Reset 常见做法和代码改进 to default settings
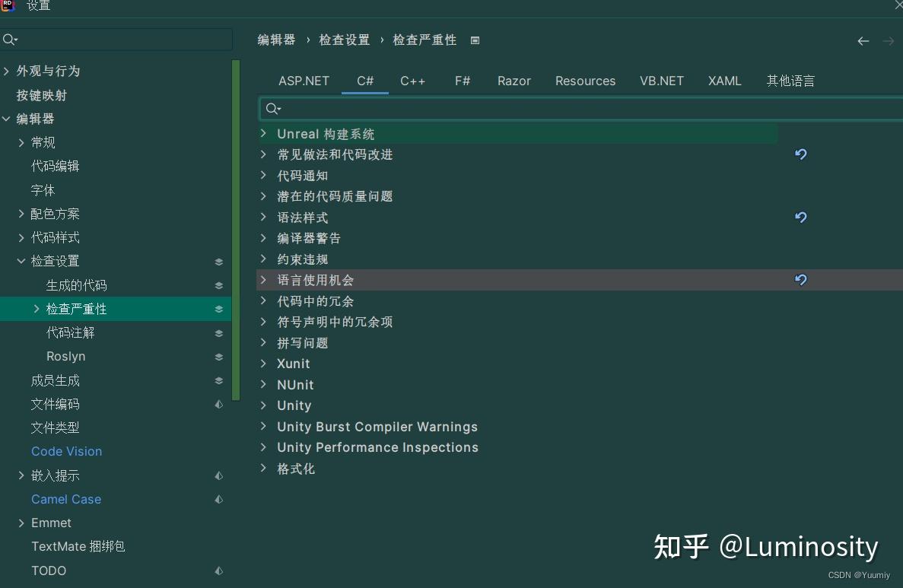The height and width of the screenshot is (588, 903). 800,154
